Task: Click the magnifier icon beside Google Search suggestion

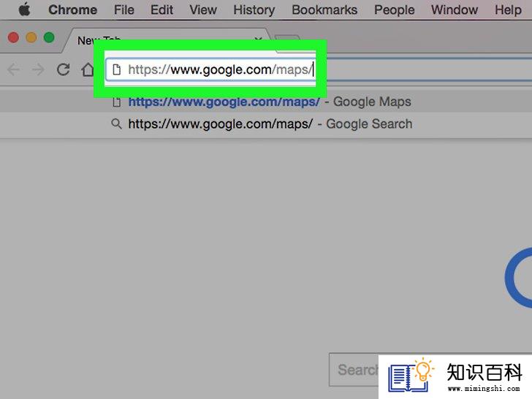Action: [116, 123]
